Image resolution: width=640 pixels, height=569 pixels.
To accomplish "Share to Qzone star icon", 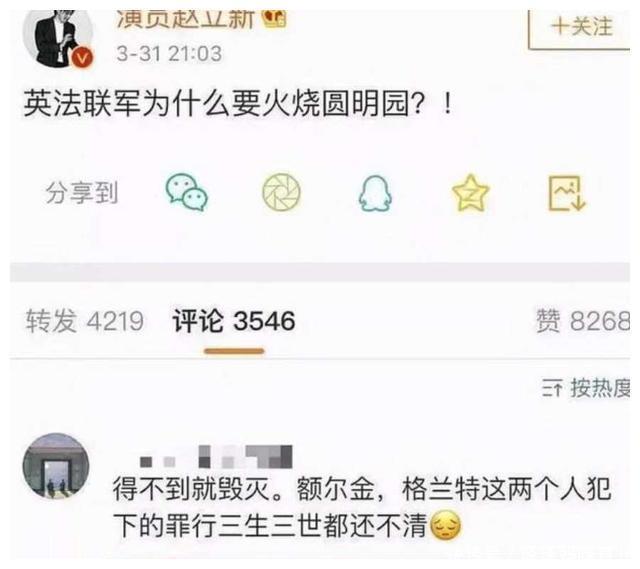I will click(471, 193).
